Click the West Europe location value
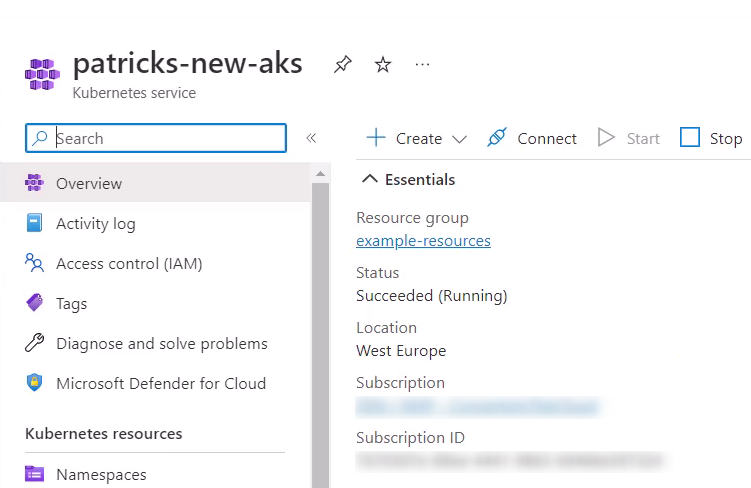Image resolution: width=751 pixels, height=488 pixels. (x=401, y=351)
